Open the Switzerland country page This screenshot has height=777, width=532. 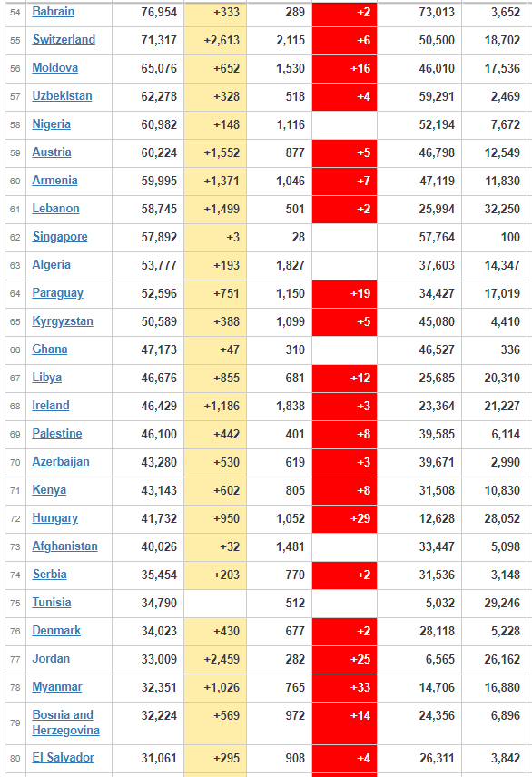coord(64,40)
